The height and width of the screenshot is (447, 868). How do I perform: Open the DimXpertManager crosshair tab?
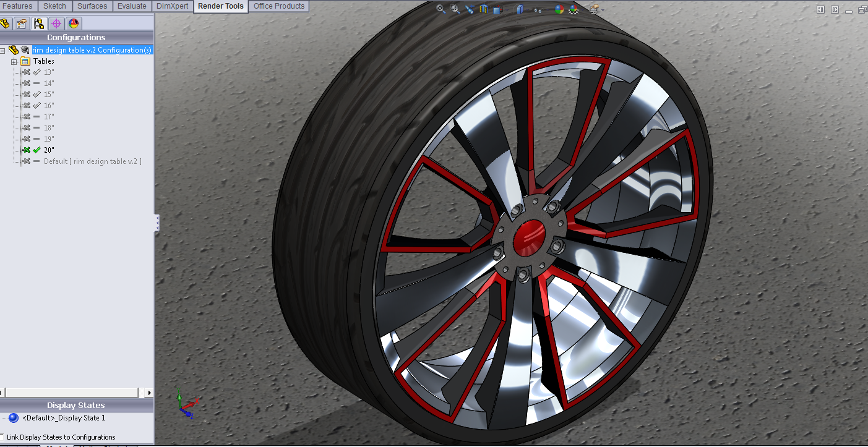coord(56,23)
